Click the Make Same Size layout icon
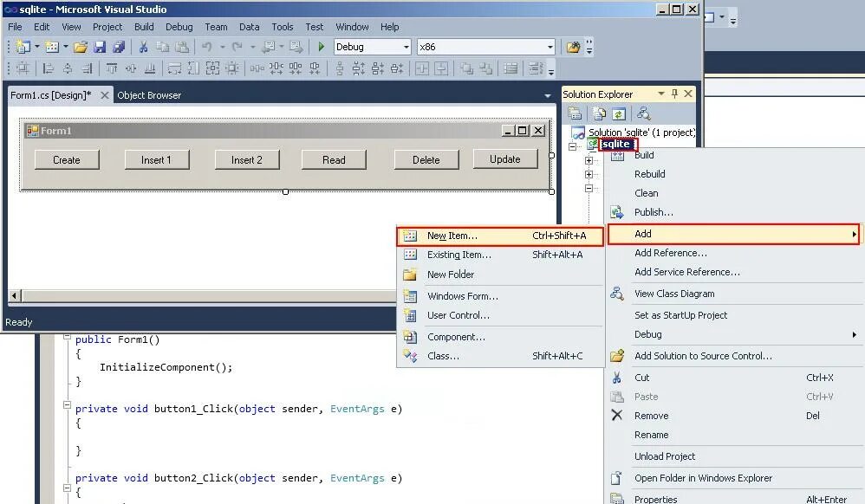865x504 pixels. [x=213, y=68]
